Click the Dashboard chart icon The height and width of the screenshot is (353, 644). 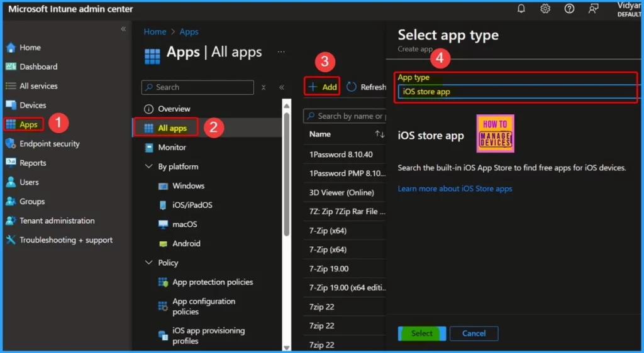(11, 67)
